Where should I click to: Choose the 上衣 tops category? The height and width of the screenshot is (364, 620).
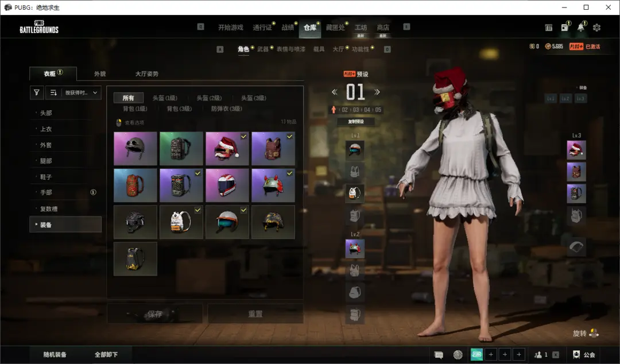click(x=65, y=129)
